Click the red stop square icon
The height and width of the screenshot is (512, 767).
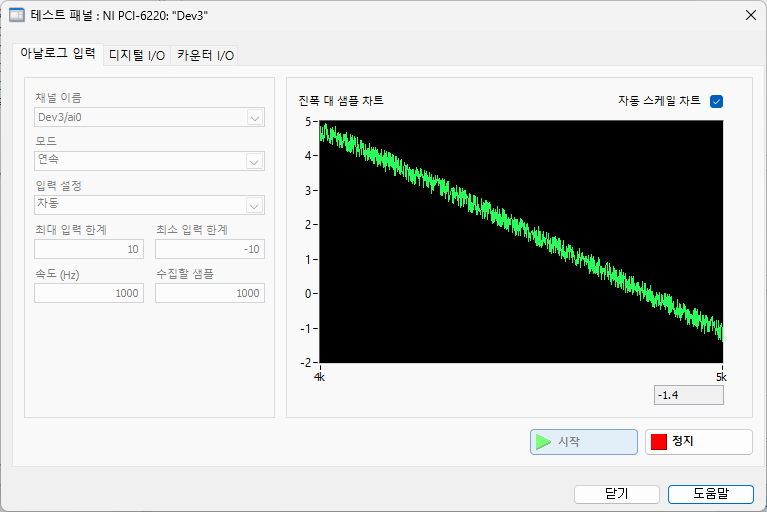click(658, 442)
